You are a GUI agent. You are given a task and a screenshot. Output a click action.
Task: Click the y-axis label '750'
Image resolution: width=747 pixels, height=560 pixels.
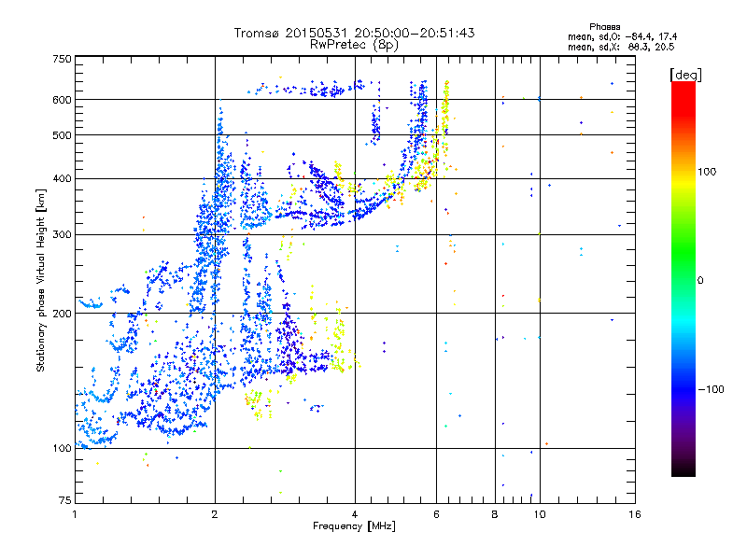pyautogui.click(x=62, y=59)
